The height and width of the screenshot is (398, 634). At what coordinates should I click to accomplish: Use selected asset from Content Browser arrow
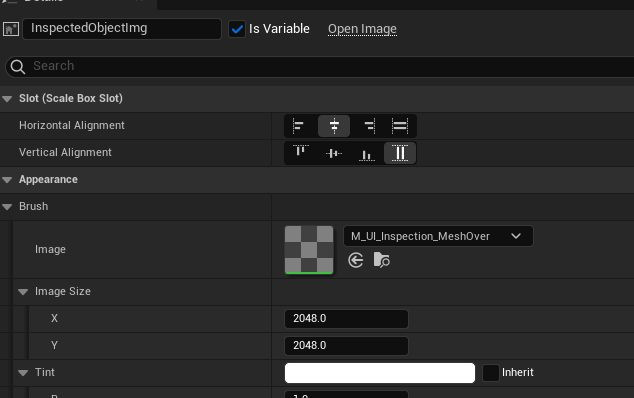pos(356,260)
